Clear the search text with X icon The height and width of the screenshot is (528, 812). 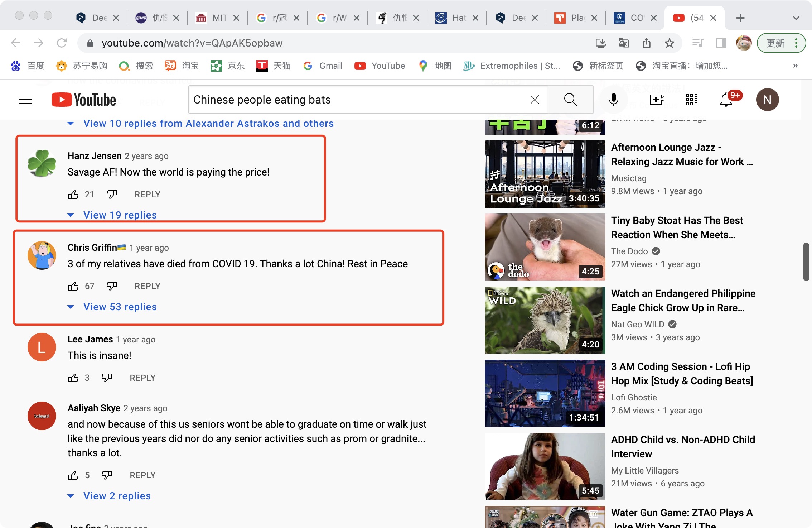(535, 100)
